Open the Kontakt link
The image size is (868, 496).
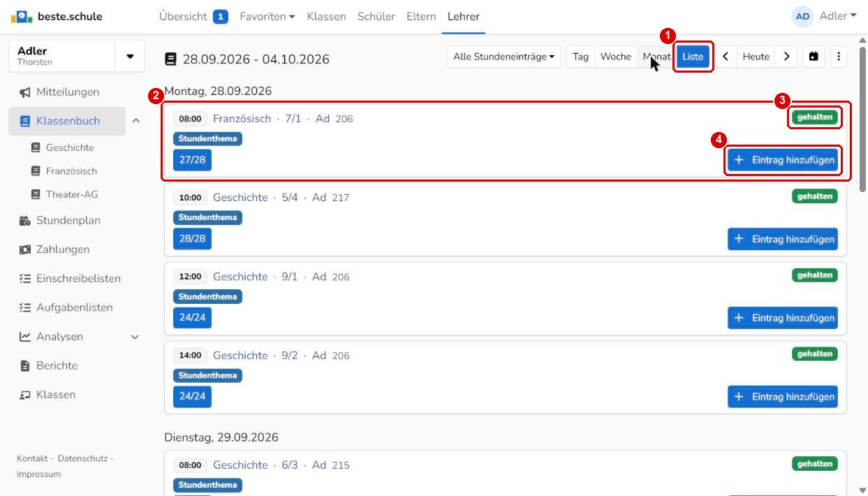click(32, 458)
